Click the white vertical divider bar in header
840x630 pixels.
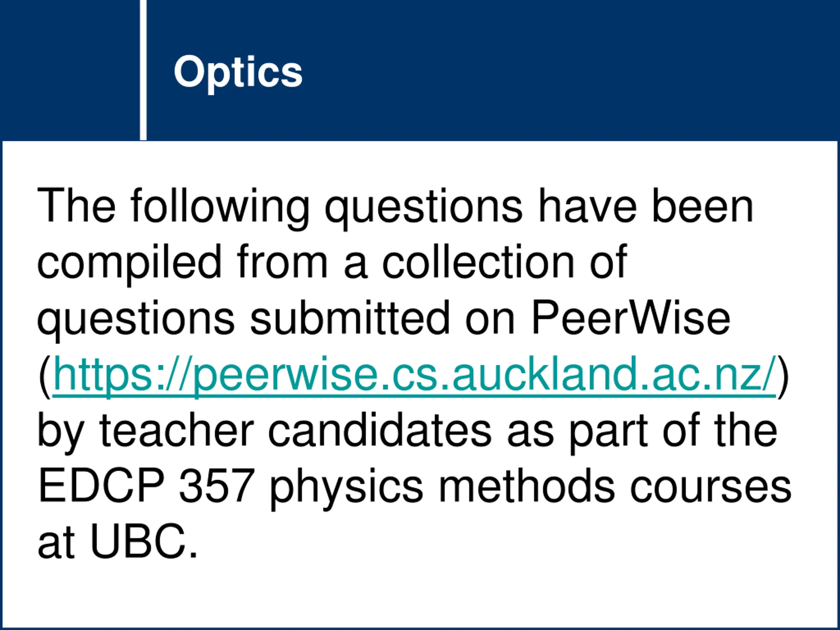pyautogui.click(x=143, y=70)
